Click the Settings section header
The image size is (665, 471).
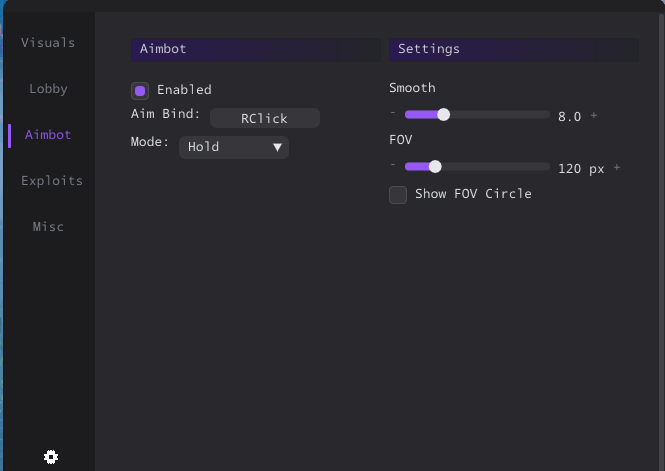[x=514, y=50]
